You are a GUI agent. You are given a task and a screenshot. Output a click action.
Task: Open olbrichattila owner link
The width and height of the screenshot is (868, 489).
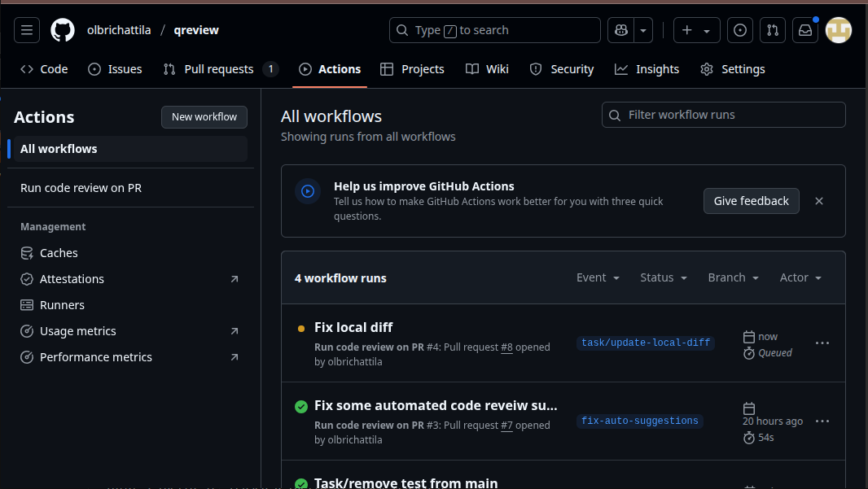click(x=118, y=30)
